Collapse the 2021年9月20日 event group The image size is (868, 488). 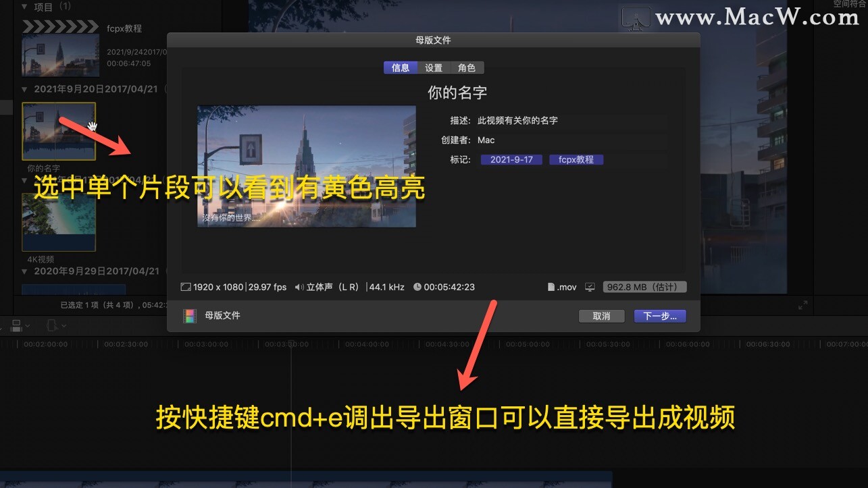click(x=25, y=89)
